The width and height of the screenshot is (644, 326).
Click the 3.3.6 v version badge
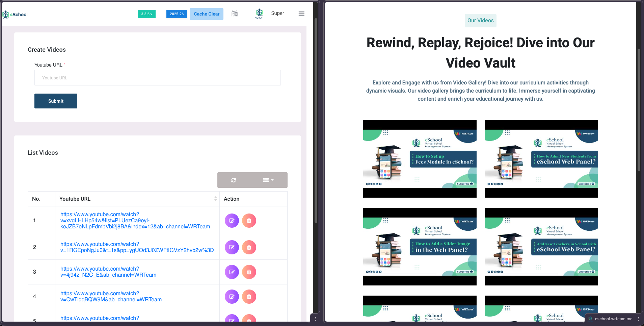pos(146,14)
